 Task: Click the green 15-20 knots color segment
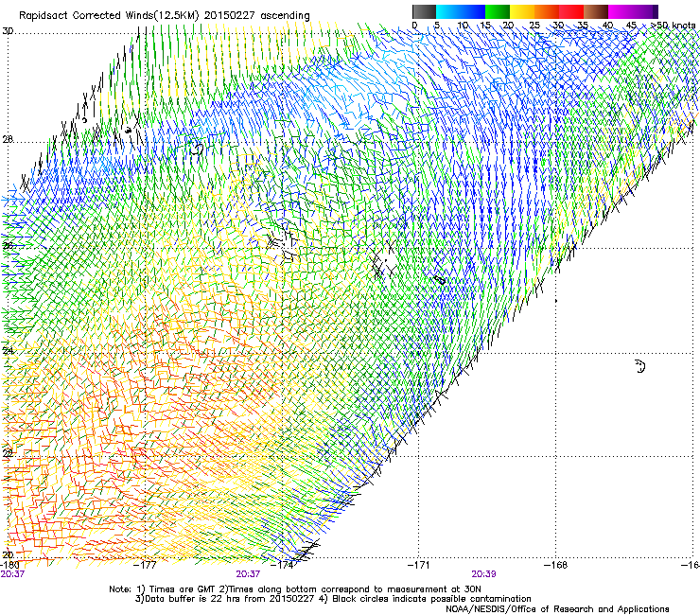(x=498, y=11)
